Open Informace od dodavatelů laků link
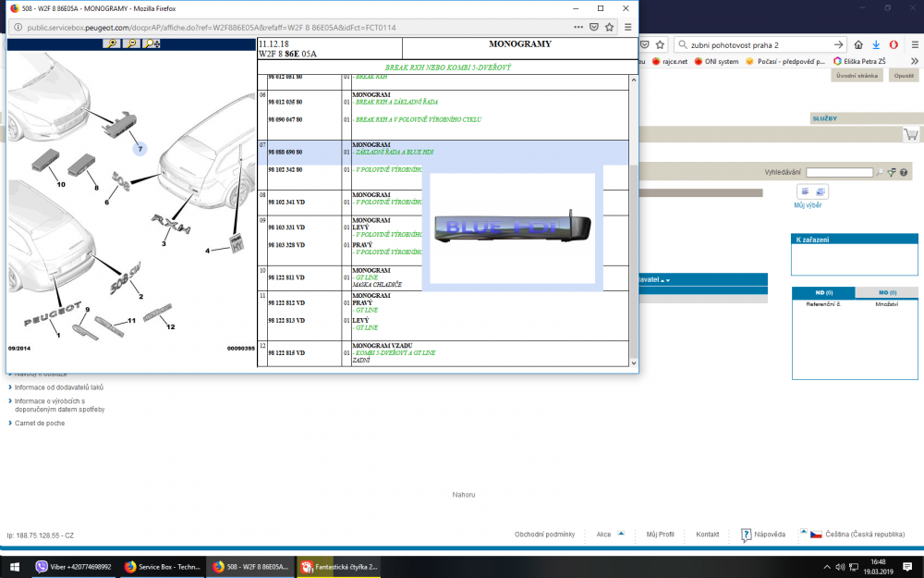This screenshot has width=924, height=578. point(59,387)
